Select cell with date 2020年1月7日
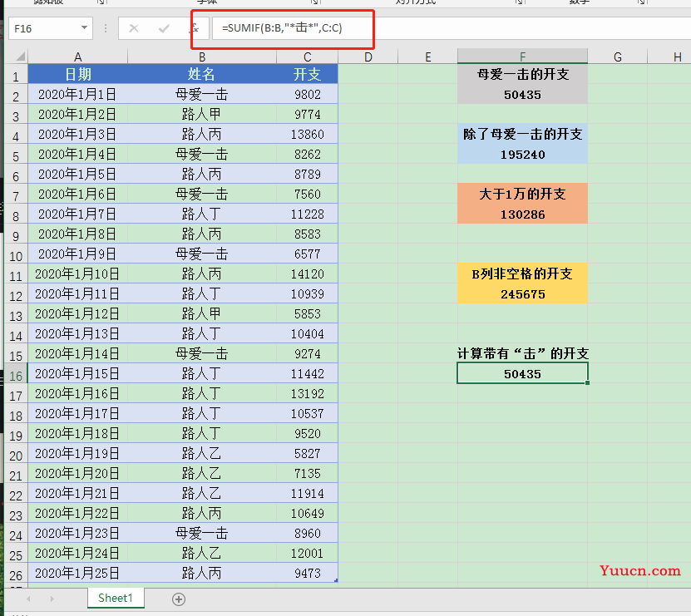Image resolution: width=691 pixels, height=616 pixels. pyautogui.click(x=77, y=214)
